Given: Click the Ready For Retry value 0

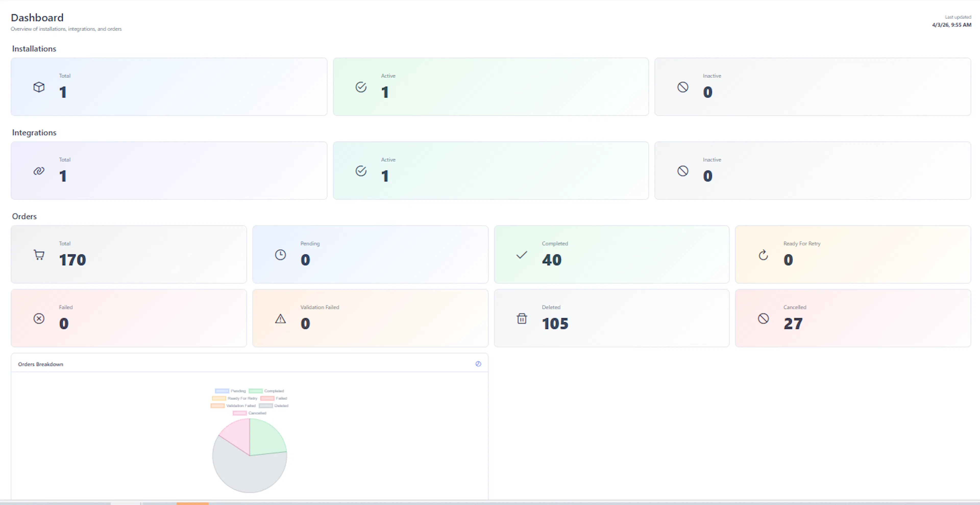Looking at the screenshot, I should click(x=788, y=260).
